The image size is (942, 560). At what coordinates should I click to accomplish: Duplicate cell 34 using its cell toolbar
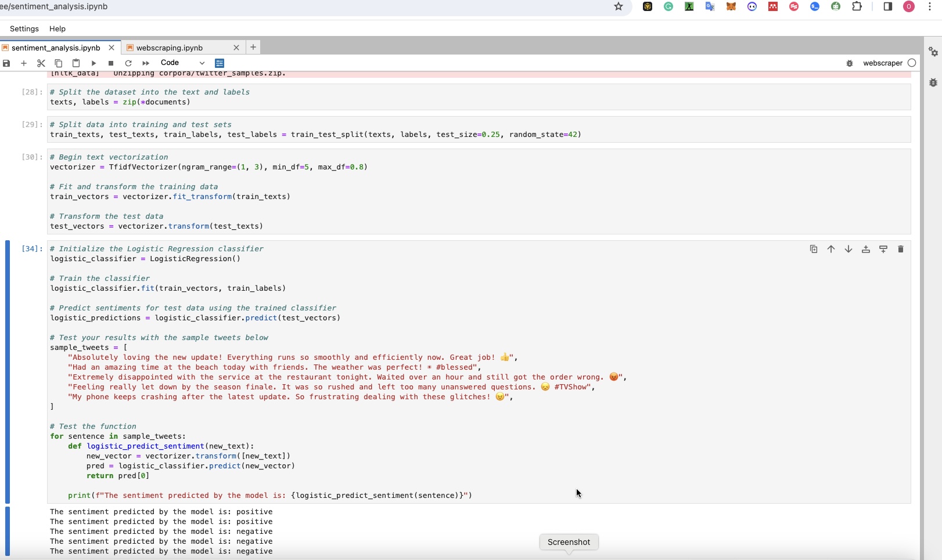click(814, 249)
